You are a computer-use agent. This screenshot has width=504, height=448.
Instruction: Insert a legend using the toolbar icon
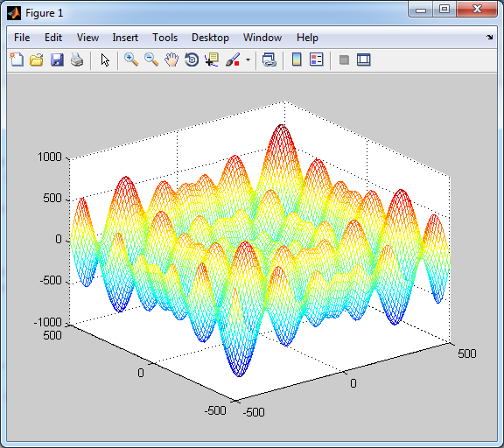(x=317, y=59)
